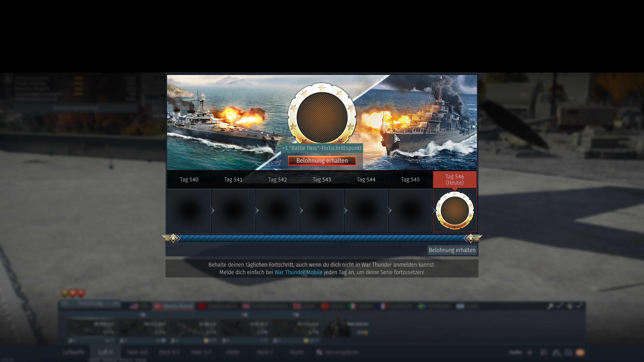Click the Tag 543 label

click(322, 180)
